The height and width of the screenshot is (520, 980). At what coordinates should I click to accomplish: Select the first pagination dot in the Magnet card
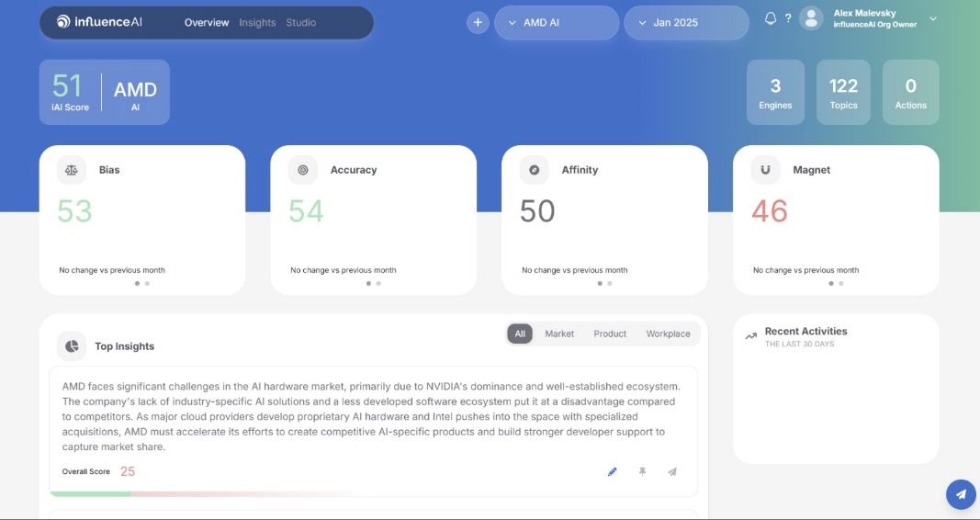pyautogui.click(x=831, y=283)
